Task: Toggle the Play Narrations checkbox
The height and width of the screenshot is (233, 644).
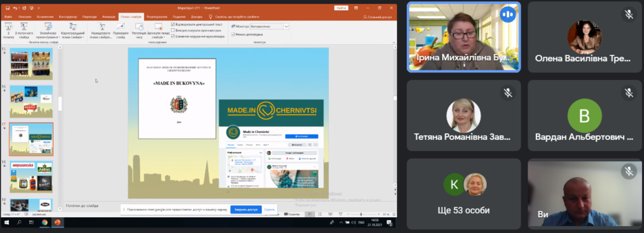Action: (172, 25)
